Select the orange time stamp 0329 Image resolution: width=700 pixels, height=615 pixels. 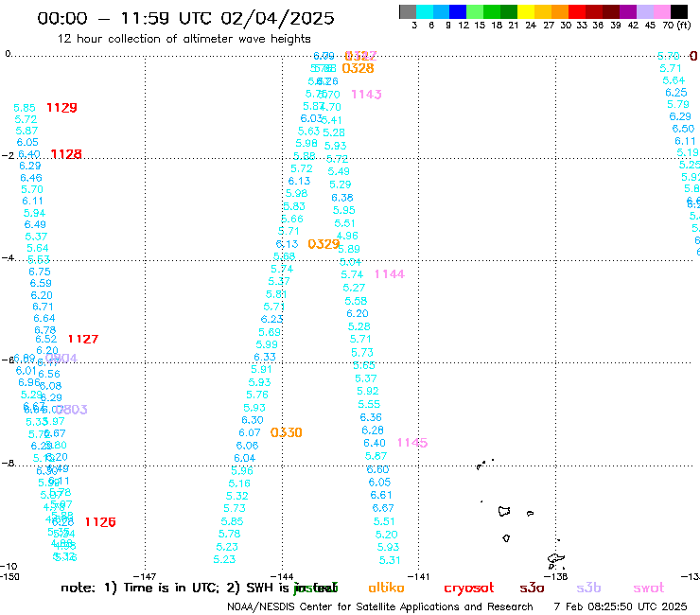click(324, 244)
